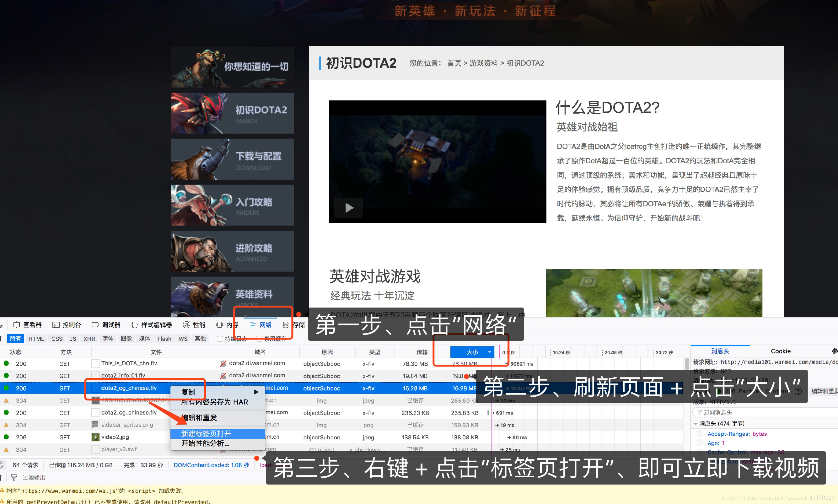Image resolution: width=838 pixels, height=504 pixels.
Task: Open the 入门攻略 sidebar item
Action: pyautogui.click(x=233, y=205)
